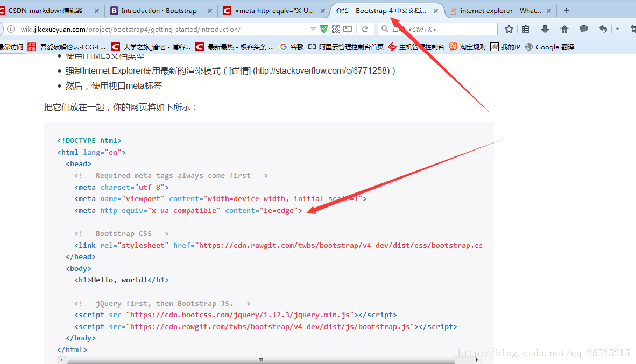Focus the URL address bar
Image resolution: width=636 pixels, height=364 pixels.
click(162, 29)
